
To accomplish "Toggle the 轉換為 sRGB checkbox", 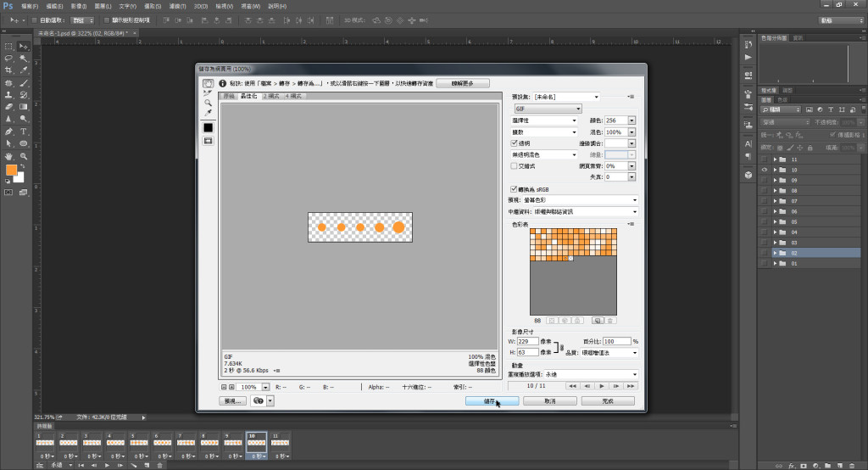I will coord(515,188).
